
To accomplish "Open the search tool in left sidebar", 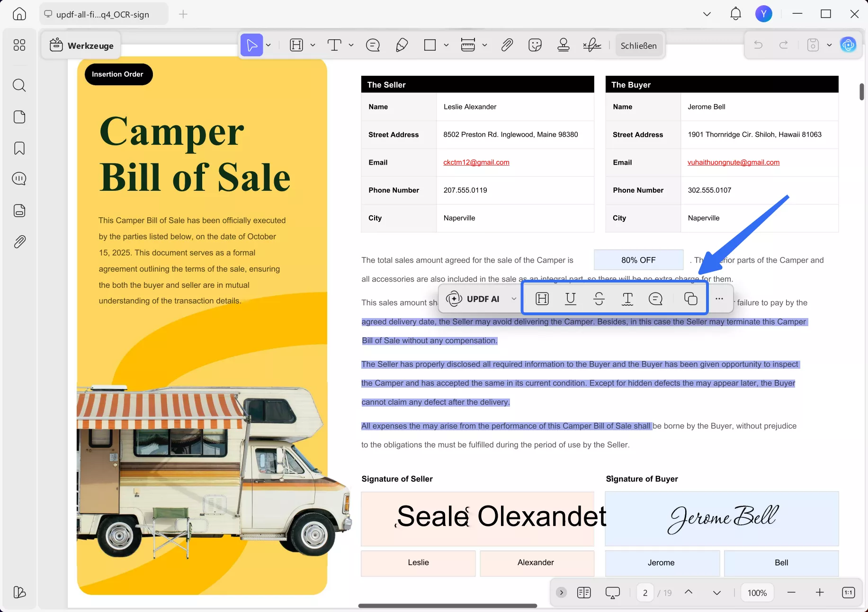I will (x=19, y=85).
